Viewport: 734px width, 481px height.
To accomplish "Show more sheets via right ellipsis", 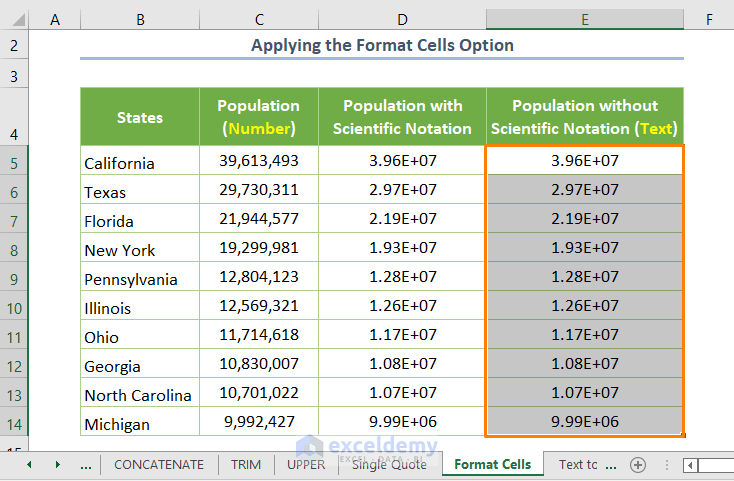I will (x=612, y=464).
